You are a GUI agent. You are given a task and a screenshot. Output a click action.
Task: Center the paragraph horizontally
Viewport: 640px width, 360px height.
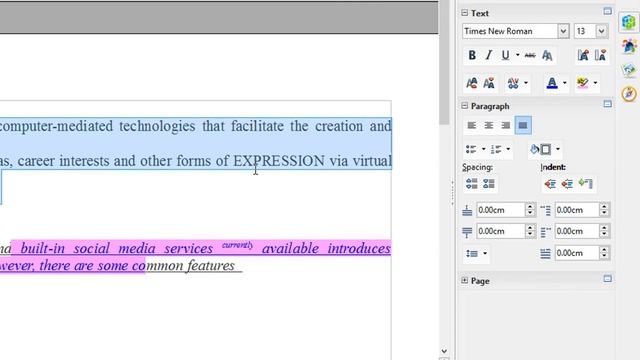pyautogui.click(x=489, y=125)
